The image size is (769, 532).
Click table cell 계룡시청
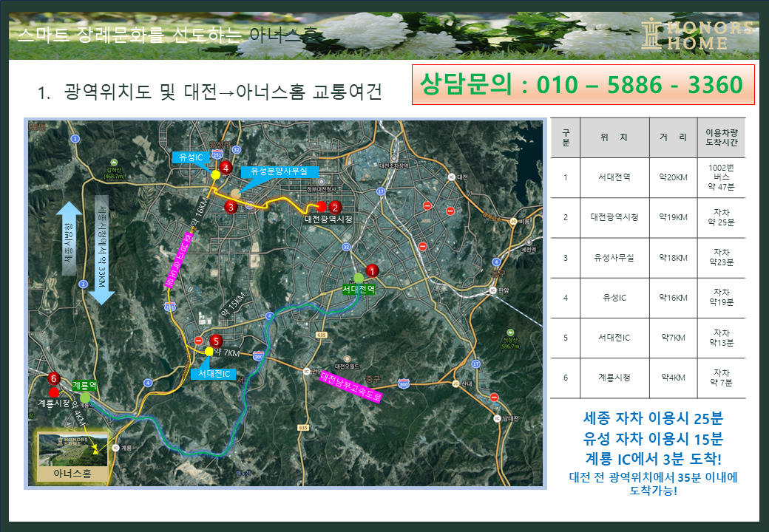[x=614, y=377]
